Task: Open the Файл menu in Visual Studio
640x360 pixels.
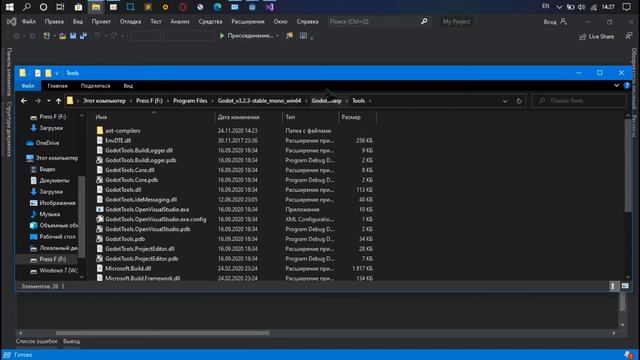Action: pyautogui.click(x=29, y=22)
